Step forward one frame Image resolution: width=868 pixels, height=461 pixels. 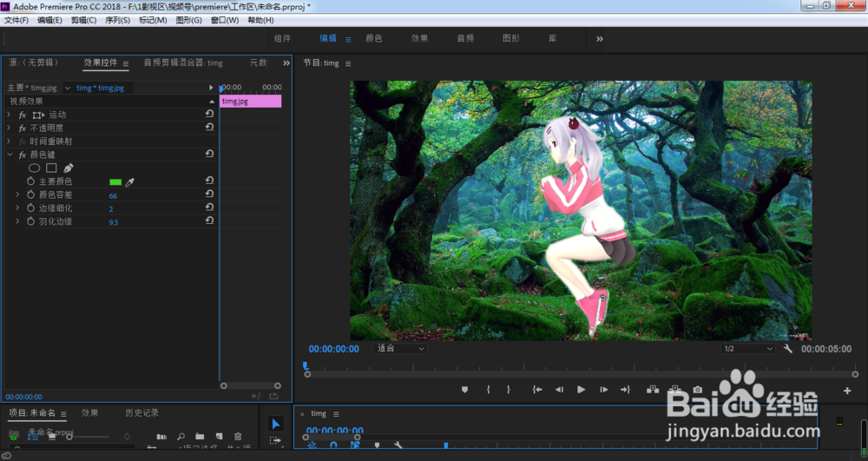[603, 390]
